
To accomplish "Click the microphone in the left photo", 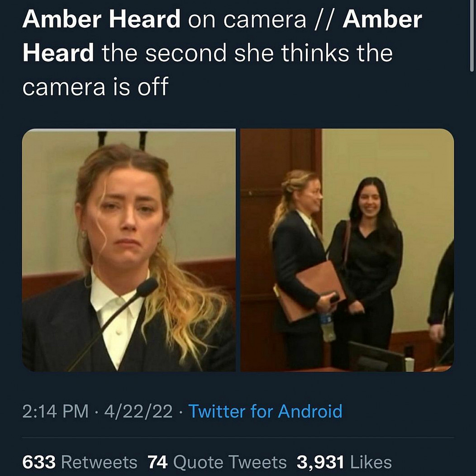I will click(147, 287).
